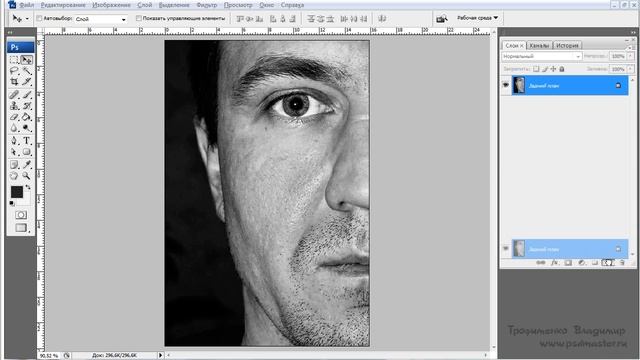Create new adjustment layer button

[581, 263]
